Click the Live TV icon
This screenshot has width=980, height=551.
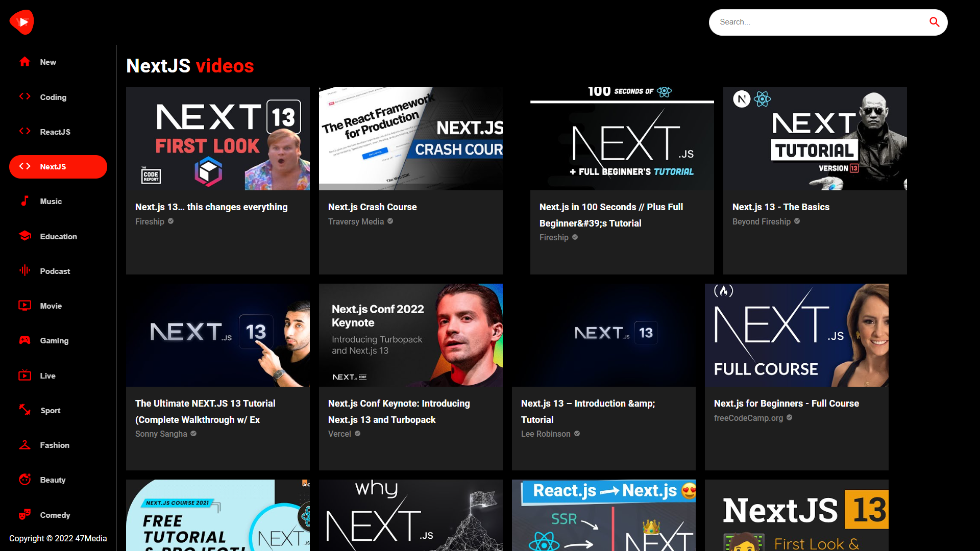click(24, 375)
